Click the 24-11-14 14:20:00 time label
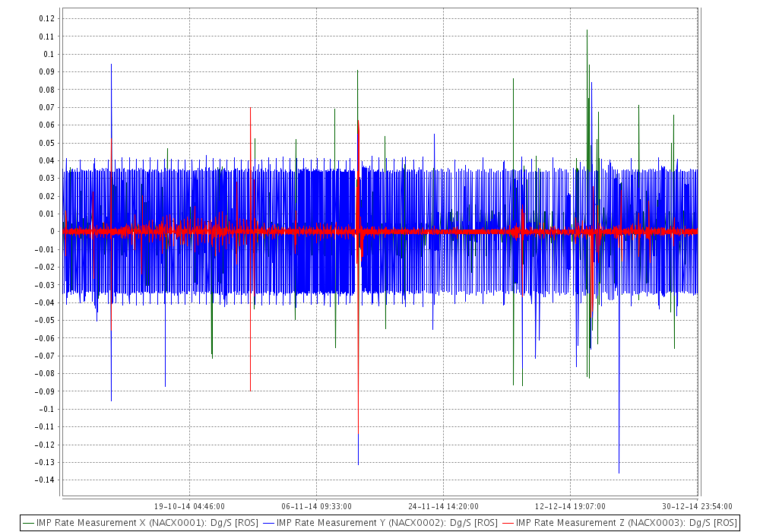This screenshot has width=760, height=532. point(443,506)
